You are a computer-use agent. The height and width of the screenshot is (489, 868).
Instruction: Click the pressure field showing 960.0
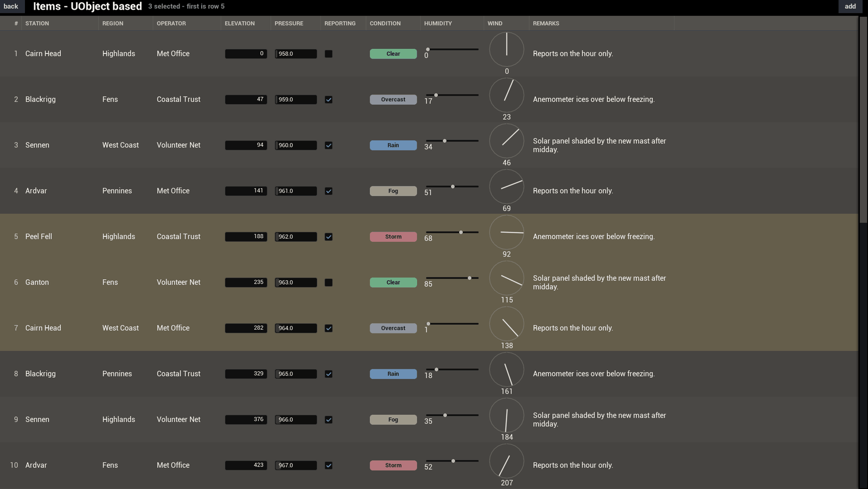pyautogui.click(x=296, y=145)
